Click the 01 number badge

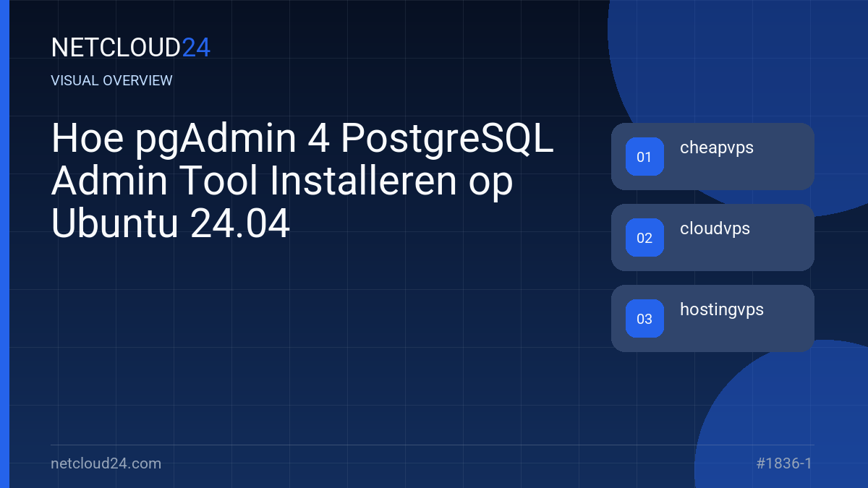pyautogui.click(x=644, y=157)
